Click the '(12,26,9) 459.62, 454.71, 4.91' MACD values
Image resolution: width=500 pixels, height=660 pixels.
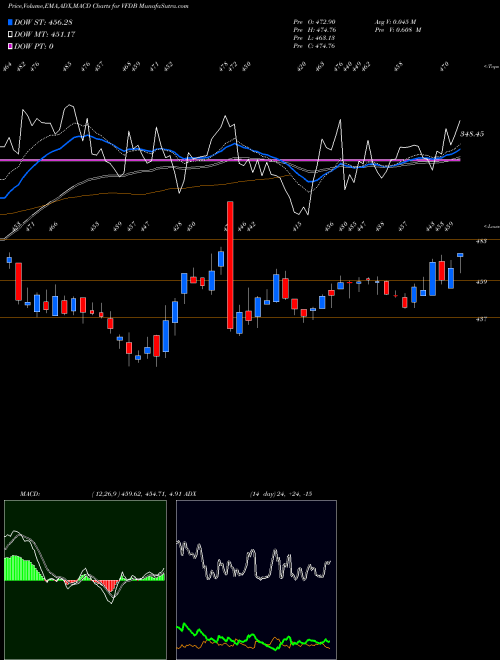click(135, 494)
